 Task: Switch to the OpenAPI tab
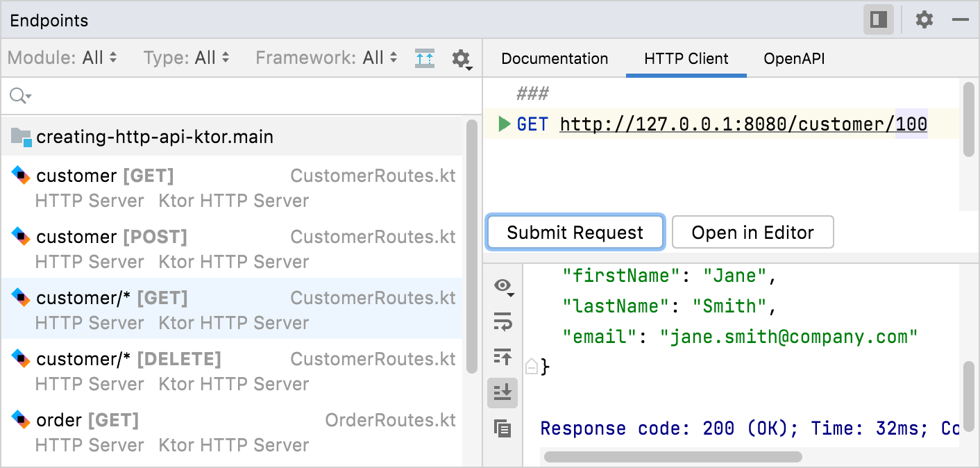[x=794, y=58]
